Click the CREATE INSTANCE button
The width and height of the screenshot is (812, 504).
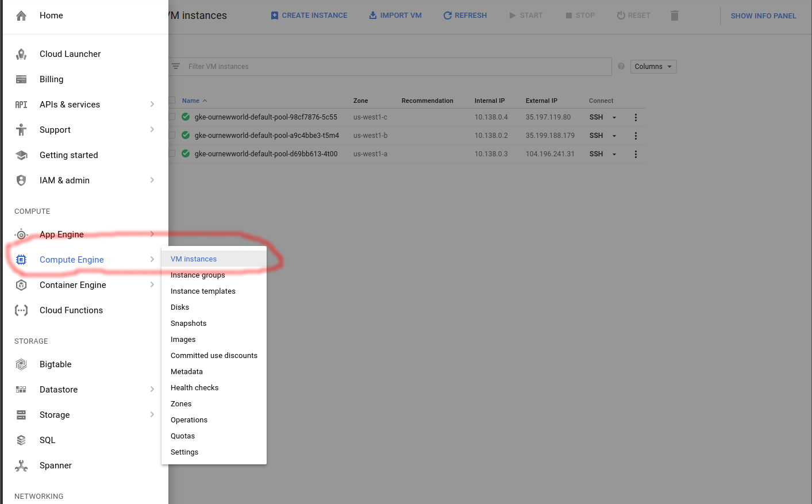coord(309,16)
